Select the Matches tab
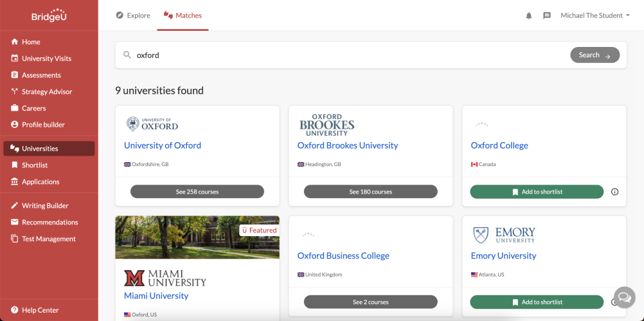This screenshot has width=644, height=321. (183, 15)
